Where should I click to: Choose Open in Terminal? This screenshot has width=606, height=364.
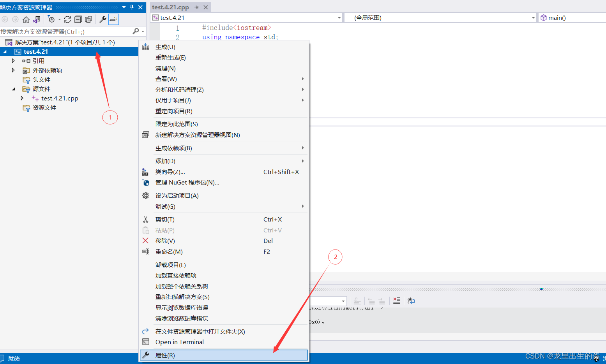(224, 342)
